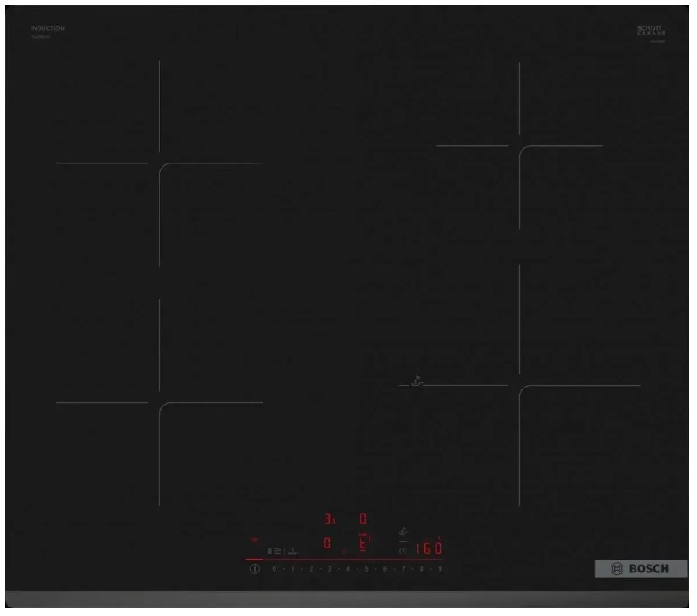The height and width of the screenshot is (616, 697).
Task: Tap power level 7 on the control strip
Action: coord(403,567)
